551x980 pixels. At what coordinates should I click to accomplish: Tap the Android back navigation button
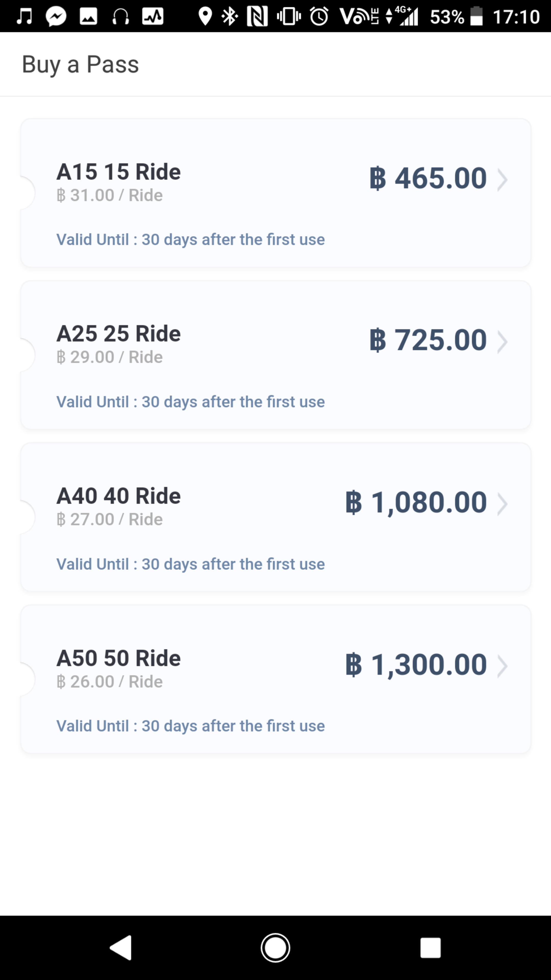tap(121, 947)
